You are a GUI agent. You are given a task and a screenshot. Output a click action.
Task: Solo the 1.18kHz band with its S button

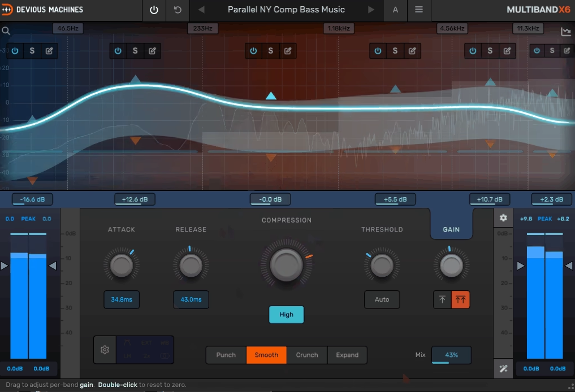[x=270, y=51]
